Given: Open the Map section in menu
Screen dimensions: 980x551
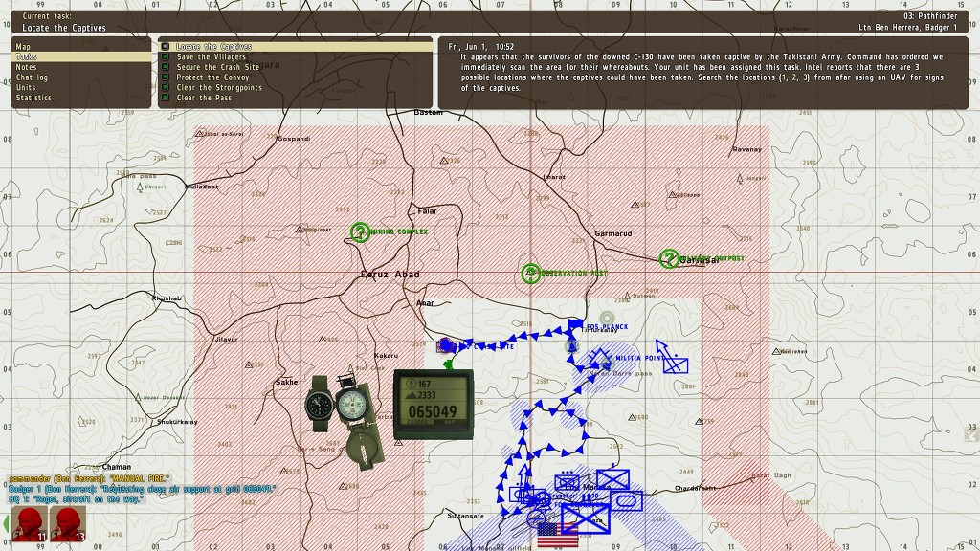Looking at the screenshot, I should tap(24, 47).
